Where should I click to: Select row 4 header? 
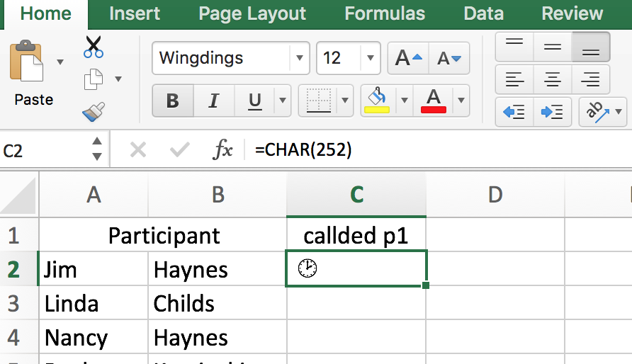click(x=19, y=337)
